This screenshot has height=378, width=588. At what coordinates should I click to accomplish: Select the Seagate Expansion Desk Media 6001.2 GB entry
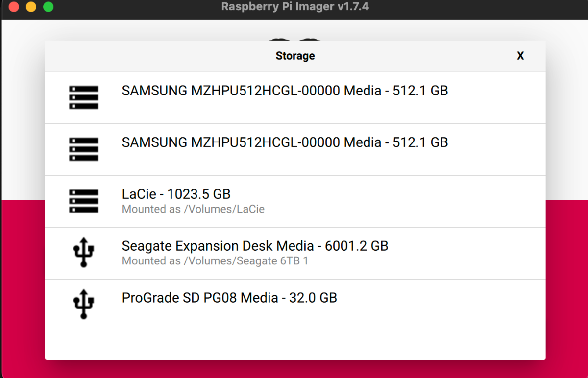pos(295,253)
